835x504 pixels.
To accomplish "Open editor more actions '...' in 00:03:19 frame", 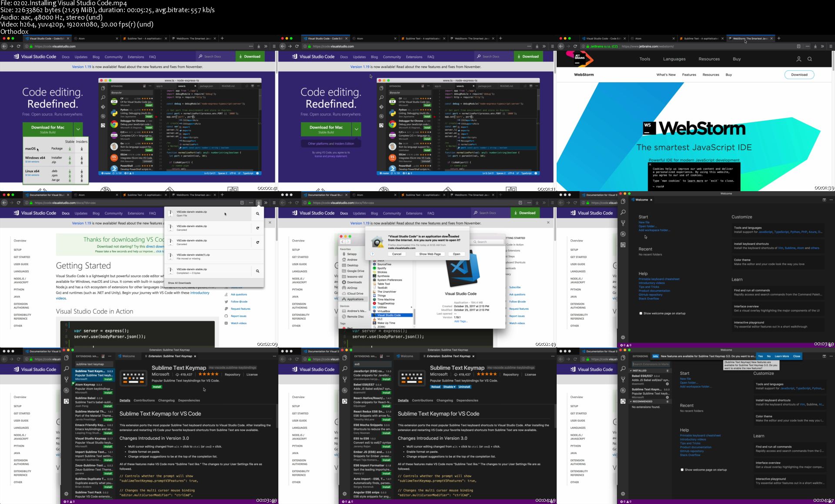I will pyautogui.click(x=831, y=200).
